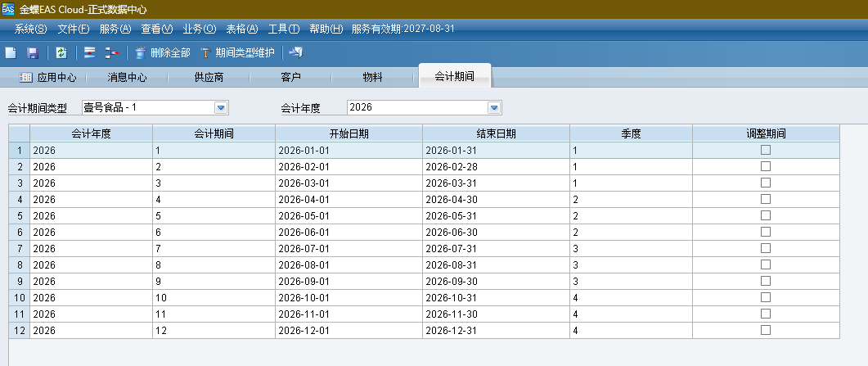
Task: Check 调整期间 checkbox for period 1
Action: point(766,150)
